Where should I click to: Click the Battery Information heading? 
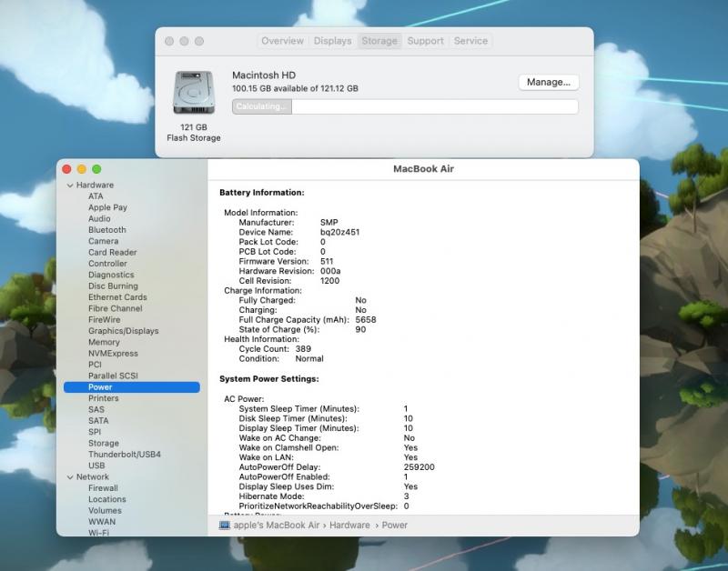pos(262,193)
